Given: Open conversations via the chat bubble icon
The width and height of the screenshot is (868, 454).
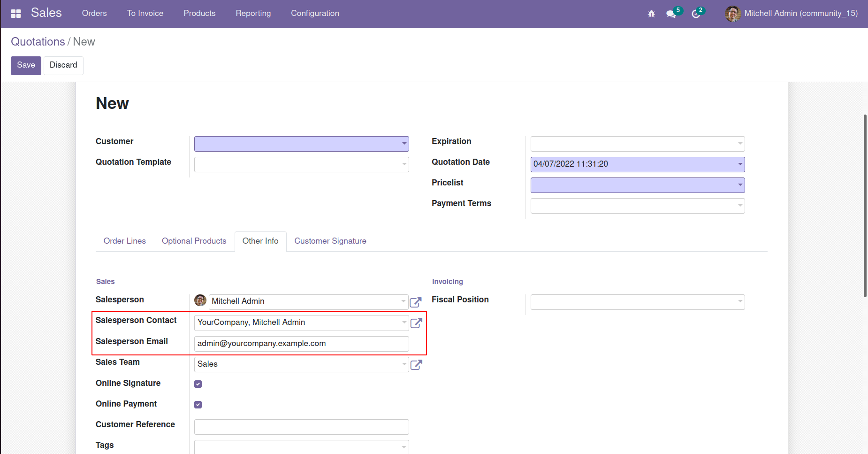Looking at the screenshot, I should tap(671, 14).
